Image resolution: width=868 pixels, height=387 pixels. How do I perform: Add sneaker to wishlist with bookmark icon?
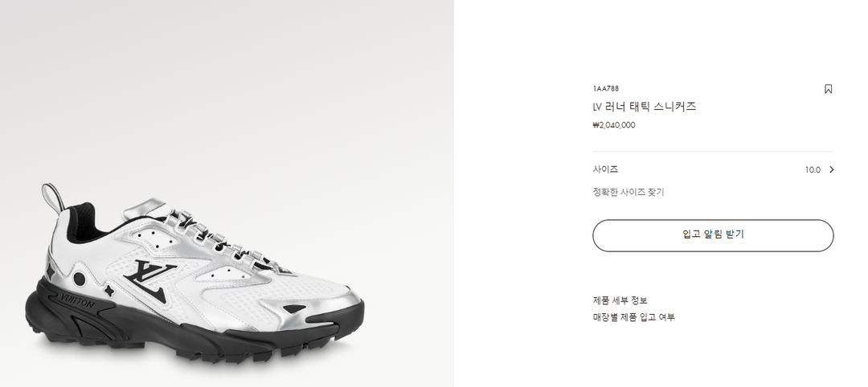828,89
